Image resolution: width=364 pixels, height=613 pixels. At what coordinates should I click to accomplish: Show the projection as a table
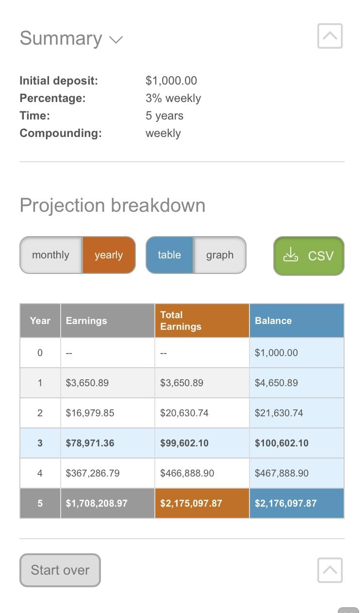point(169,255)
